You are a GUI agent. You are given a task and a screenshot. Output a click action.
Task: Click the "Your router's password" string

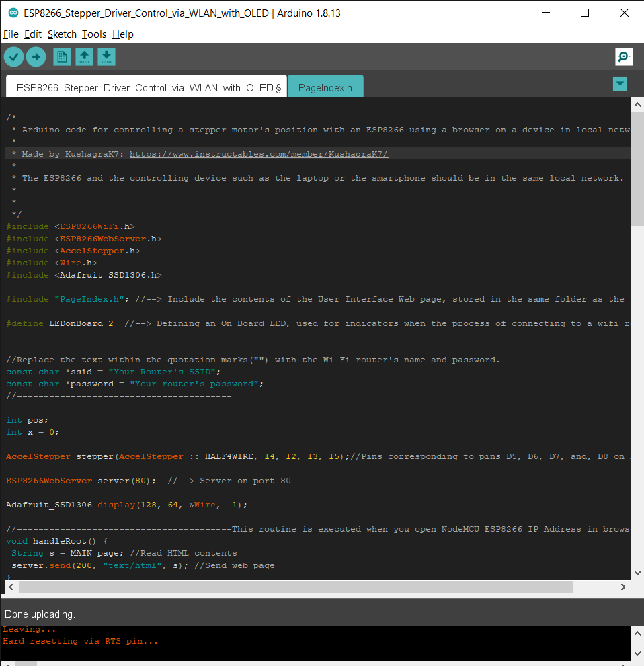click(194, 384)
